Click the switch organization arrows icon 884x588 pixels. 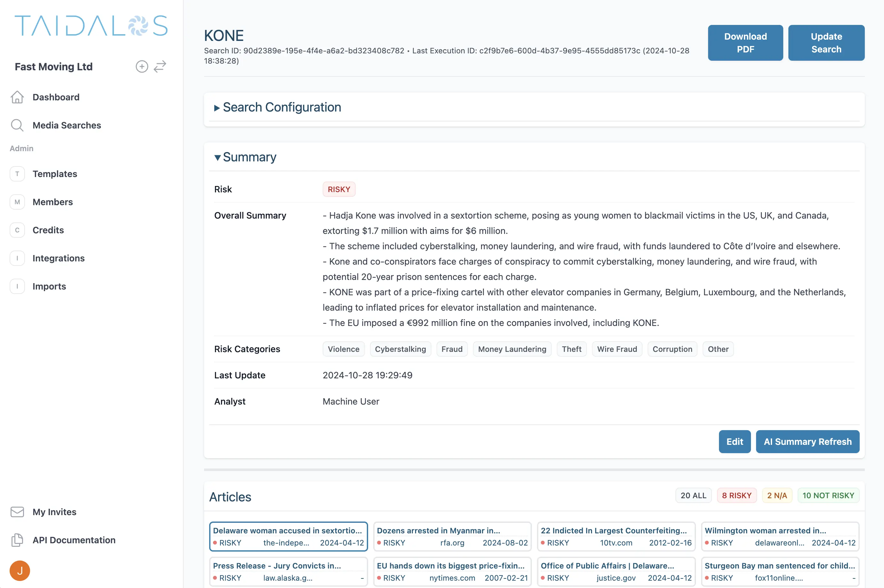tap(160, 66)
